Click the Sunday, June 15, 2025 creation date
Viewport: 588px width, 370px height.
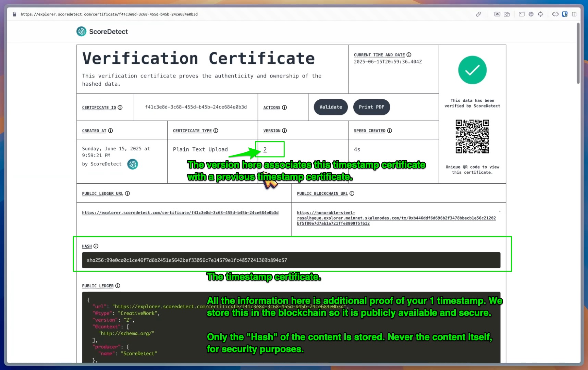click(x=116, y=152)
